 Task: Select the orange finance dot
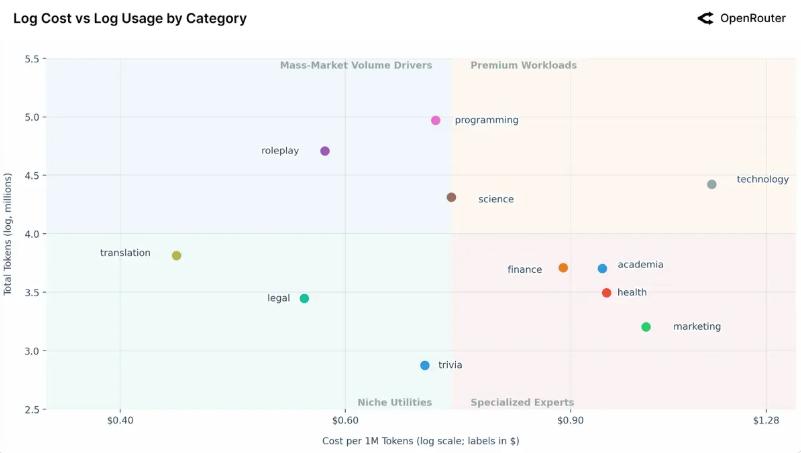[564, 268]
